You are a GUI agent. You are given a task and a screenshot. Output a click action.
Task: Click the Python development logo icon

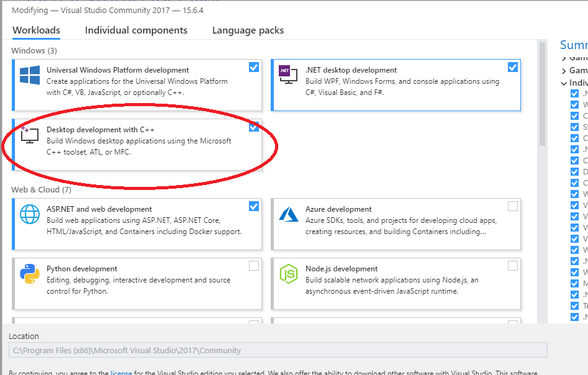pos(30,274)
